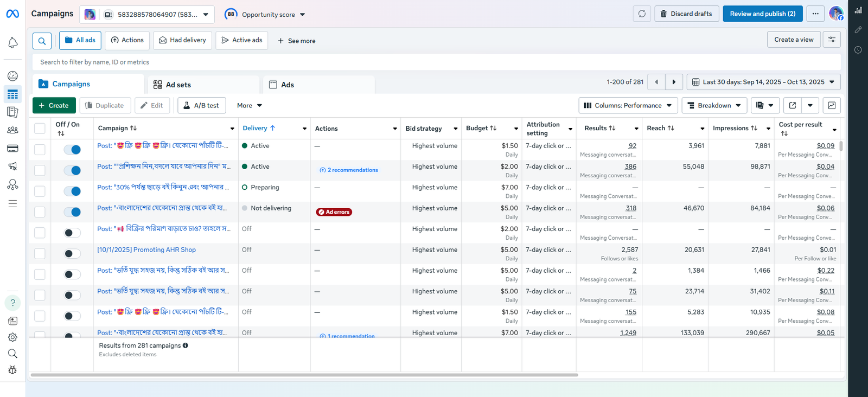The width and height of the screenshot is (868, 397).
Task: Toggle off the first active campaign
Action: coord(72,150)
